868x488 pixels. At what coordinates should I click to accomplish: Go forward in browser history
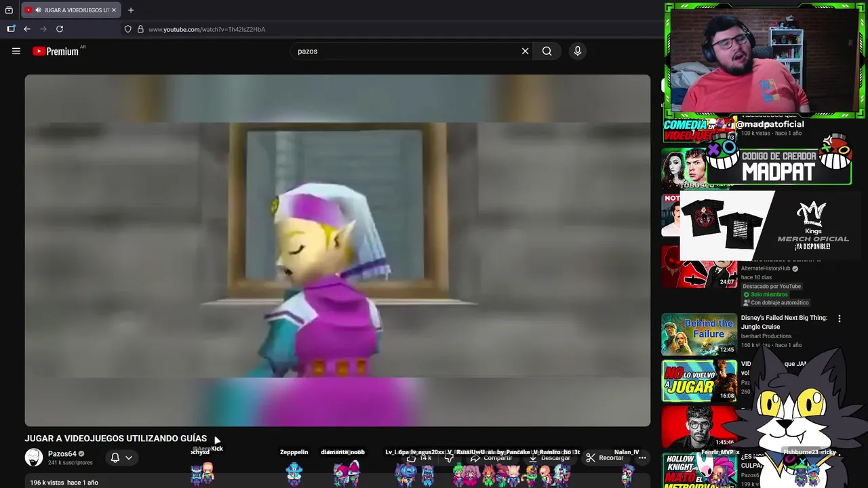point(43,29)
